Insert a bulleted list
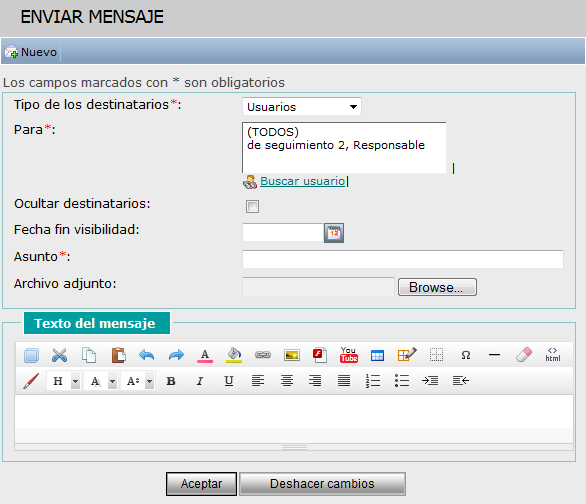Screen dimensions: 586x504 point(402,381)
